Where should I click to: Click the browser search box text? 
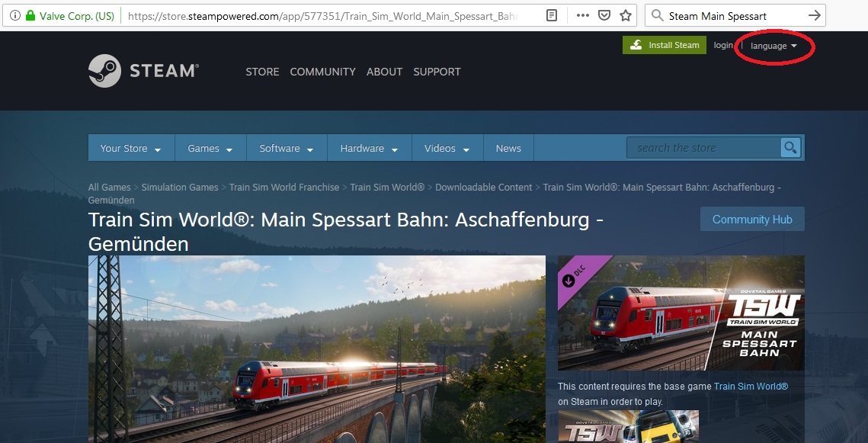click(x=717, y=15)
